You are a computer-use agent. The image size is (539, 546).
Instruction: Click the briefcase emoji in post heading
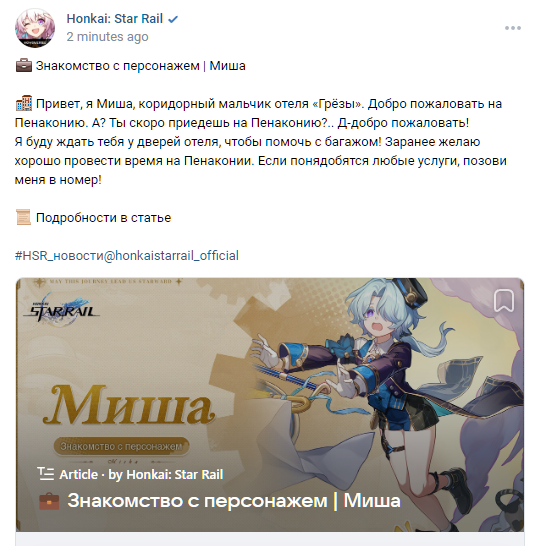24,65
